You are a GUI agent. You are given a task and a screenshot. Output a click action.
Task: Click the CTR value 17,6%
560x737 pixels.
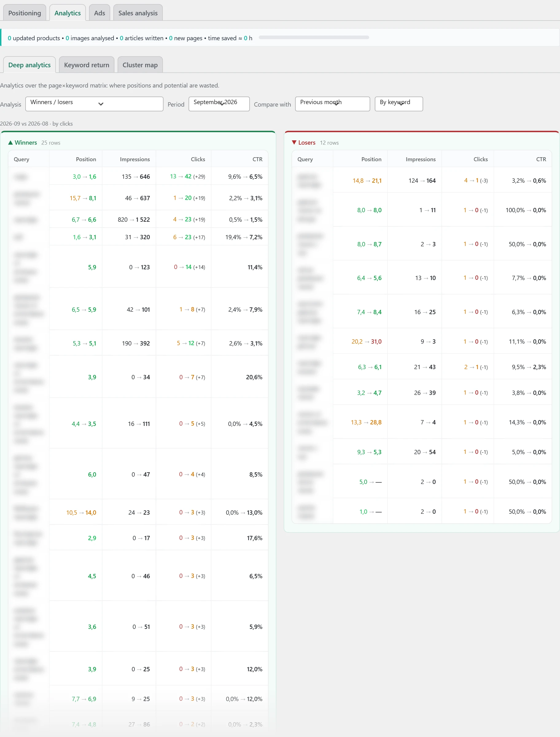pos(254,538)
